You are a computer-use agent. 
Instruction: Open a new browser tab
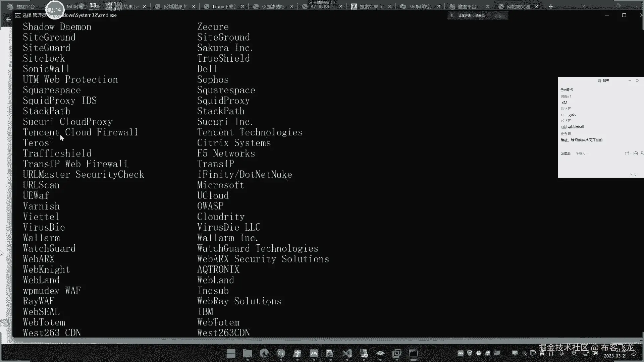(550, 6)
